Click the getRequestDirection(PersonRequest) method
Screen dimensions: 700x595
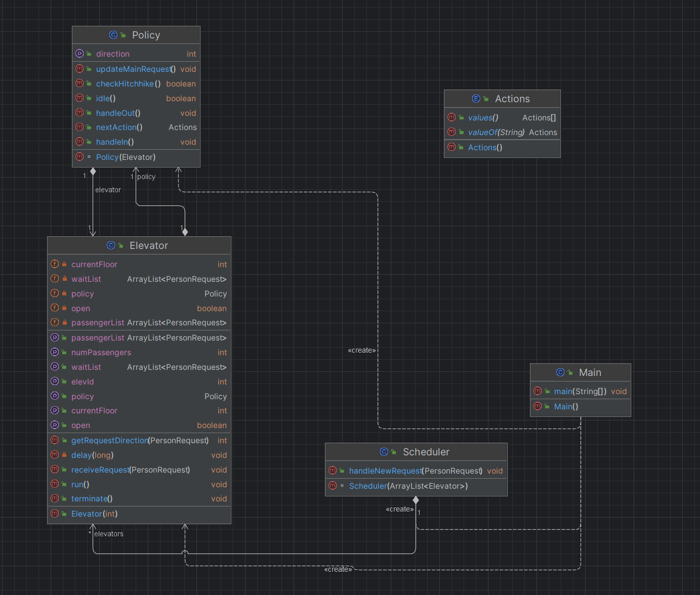point(139,441)
